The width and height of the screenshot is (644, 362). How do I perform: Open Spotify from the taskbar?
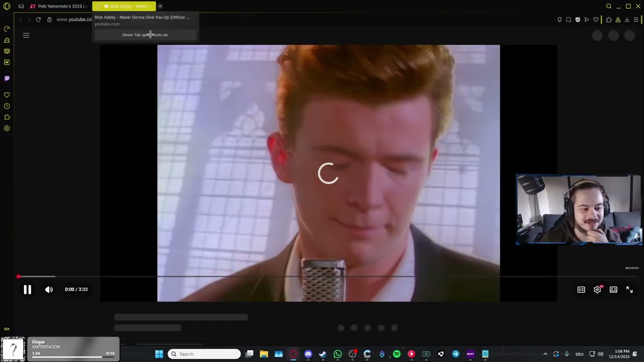pyautogui.click(x=396, y=354)
